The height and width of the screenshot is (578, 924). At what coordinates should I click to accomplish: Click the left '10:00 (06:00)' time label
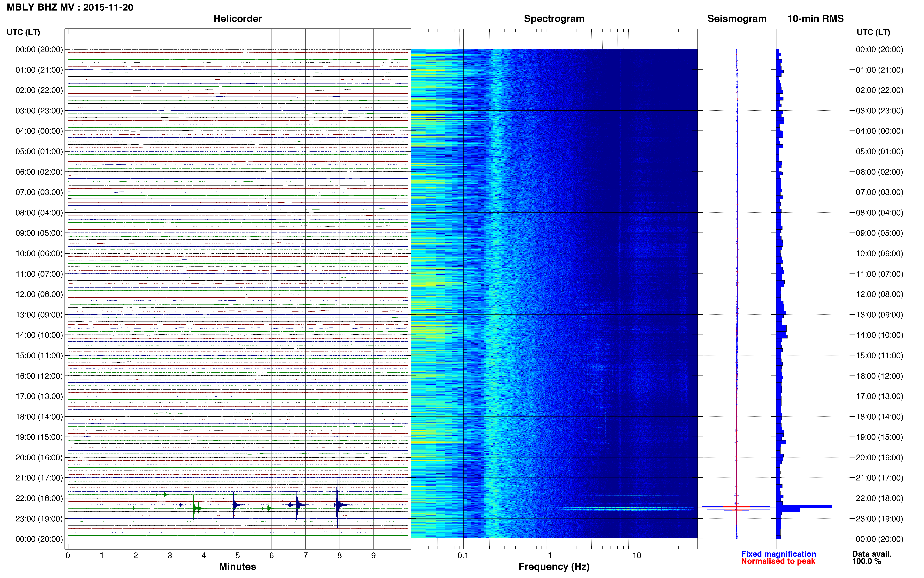pyautogui.click(x=39, y=253)
